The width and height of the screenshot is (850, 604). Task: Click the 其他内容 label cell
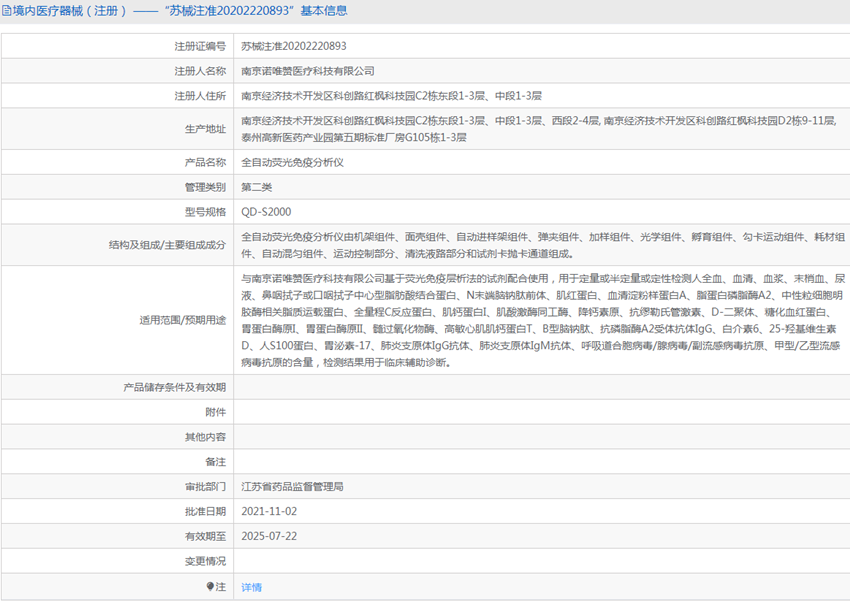click(205, 437)
